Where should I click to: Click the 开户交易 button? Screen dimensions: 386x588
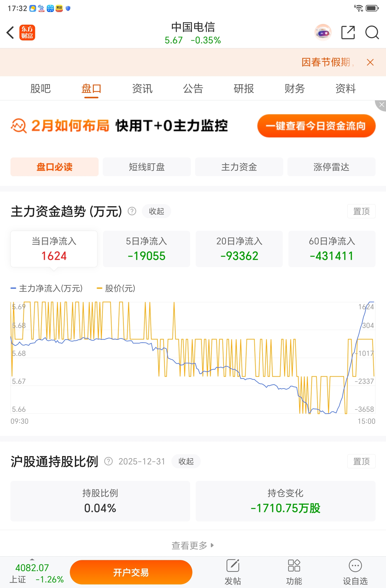click(x=131, y=572)
